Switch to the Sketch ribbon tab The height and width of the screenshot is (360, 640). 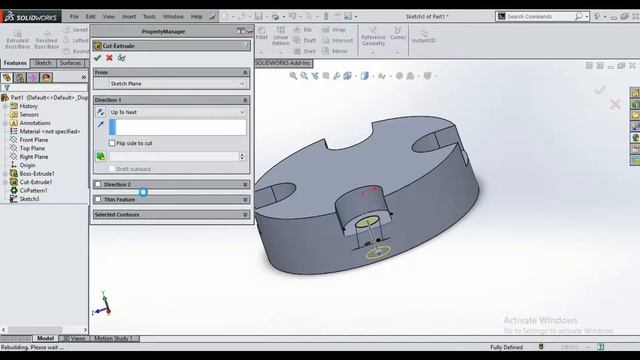43,63
